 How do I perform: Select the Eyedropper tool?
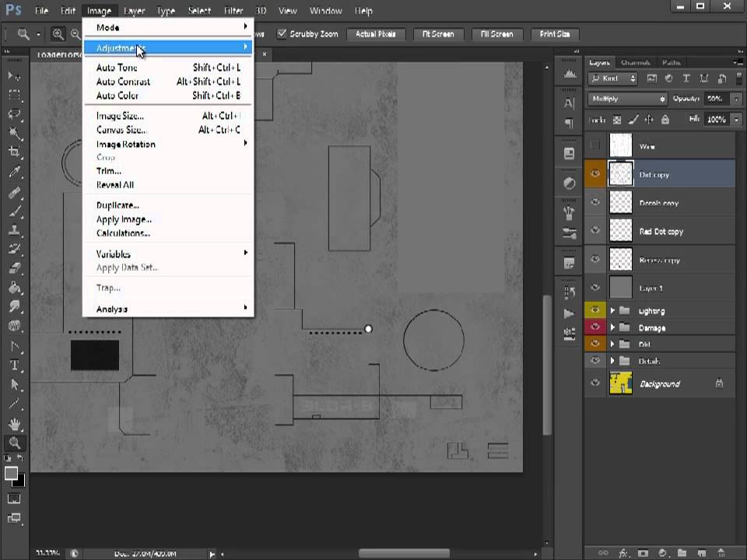[x=14, y=171]
